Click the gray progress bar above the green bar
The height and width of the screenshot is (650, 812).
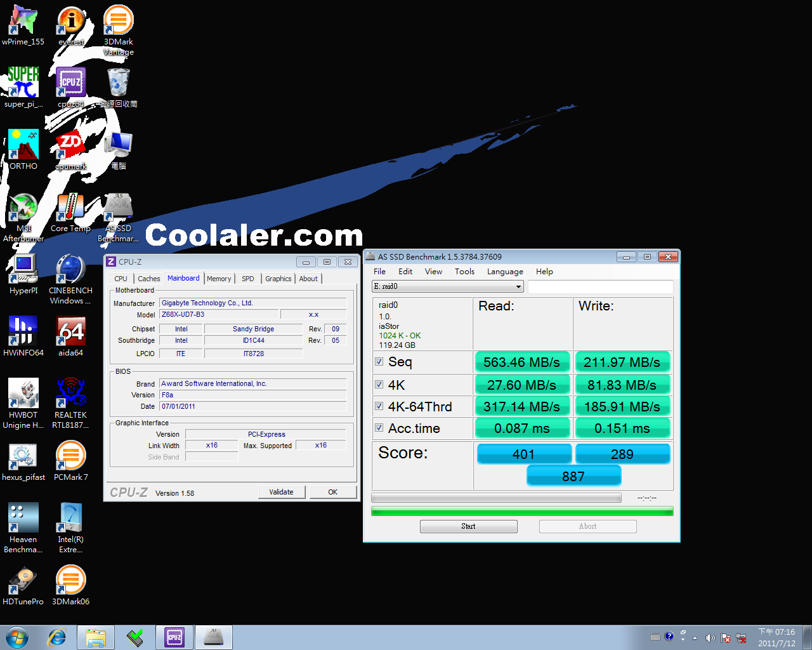coord(496,498)
